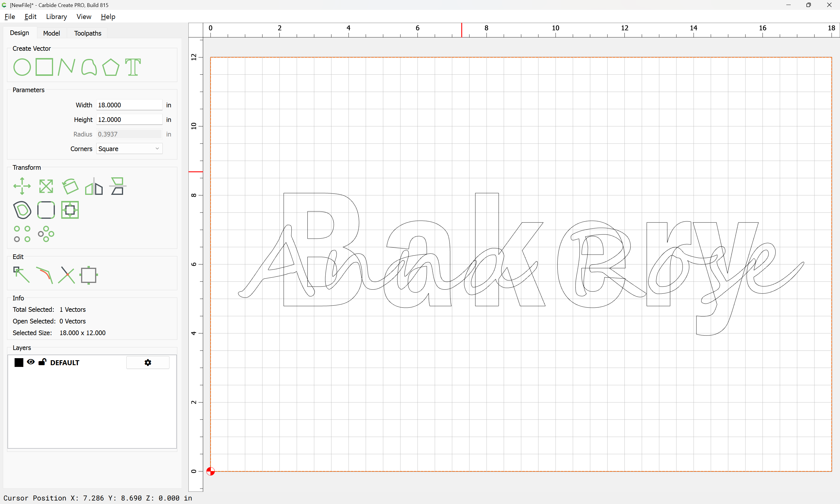Open the View menu
This screenshot has width=840, height=504.
[x=84, y=17]
